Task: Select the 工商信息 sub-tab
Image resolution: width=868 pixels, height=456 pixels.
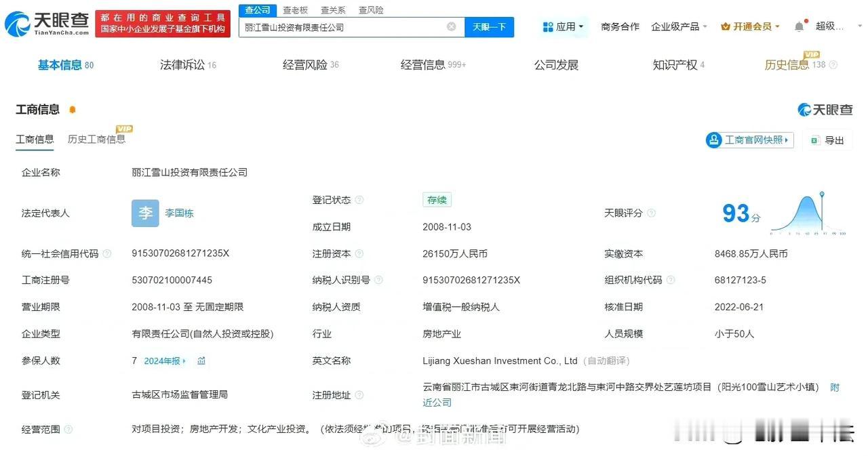Action: pyautogui.click(x=35, y=139)
